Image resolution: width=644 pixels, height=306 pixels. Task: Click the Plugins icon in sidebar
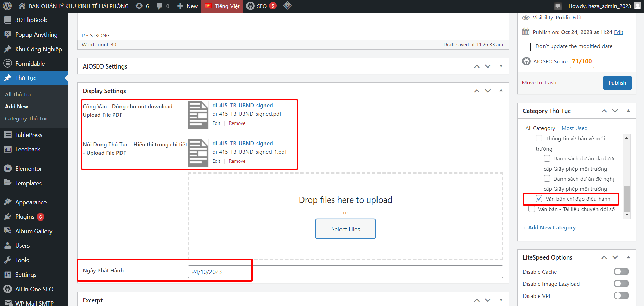(7, 217)
